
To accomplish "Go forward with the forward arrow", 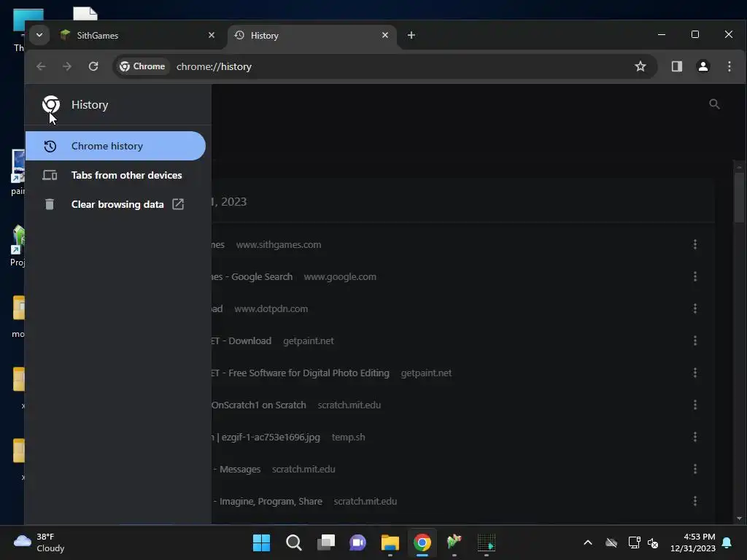I will point(67,66).
